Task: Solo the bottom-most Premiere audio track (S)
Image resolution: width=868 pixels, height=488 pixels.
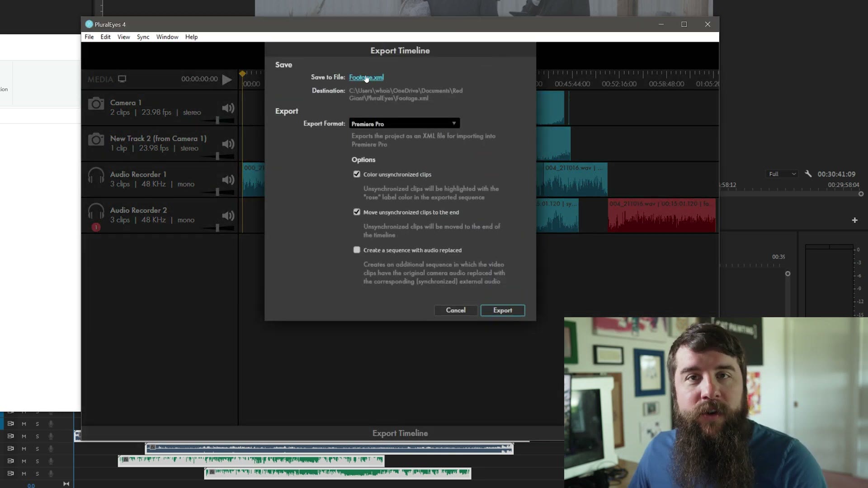Action: pyautogui.click(x=38, y=474)
